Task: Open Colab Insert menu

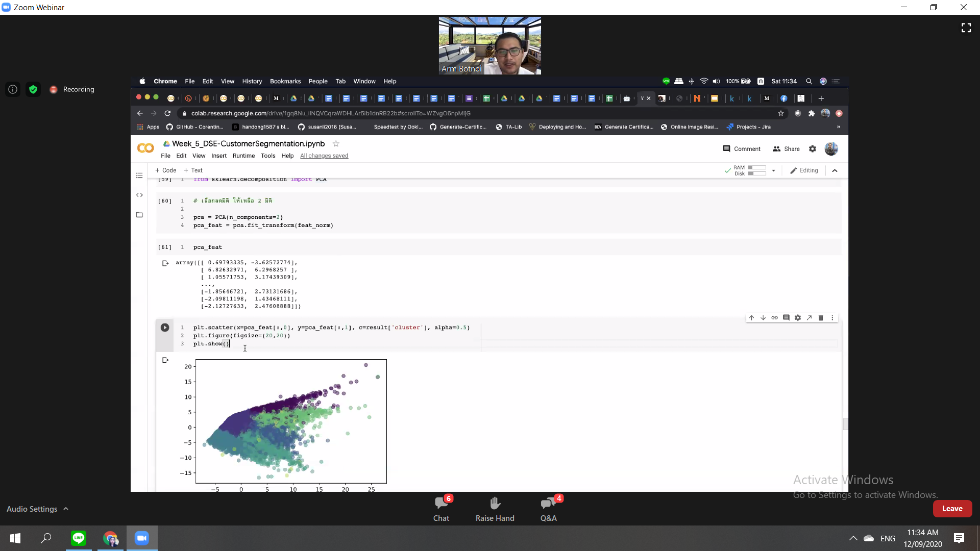Action: (x=219, y=156)
